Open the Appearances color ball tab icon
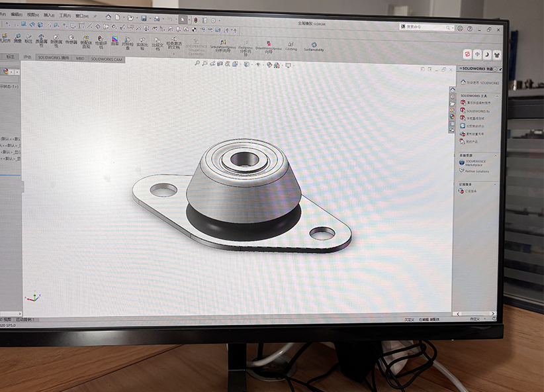 452,117
